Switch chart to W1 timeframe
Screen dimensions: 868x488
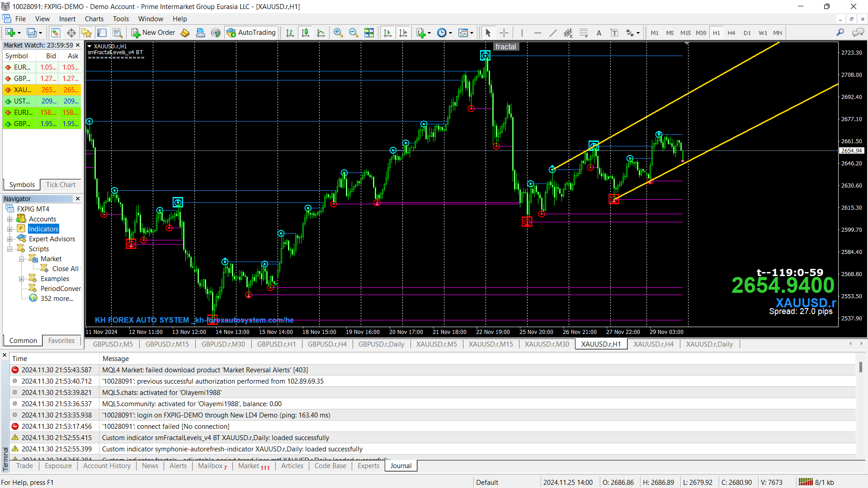click(763, 33)
